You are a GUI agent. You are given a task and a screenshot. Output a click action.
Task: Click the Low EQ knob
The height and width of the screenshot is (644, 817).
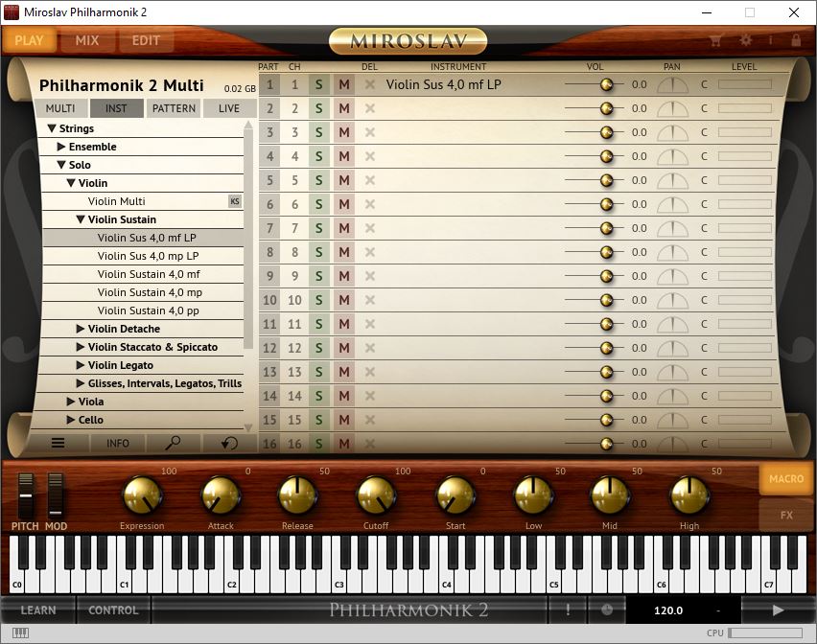[x=533, y=495]
